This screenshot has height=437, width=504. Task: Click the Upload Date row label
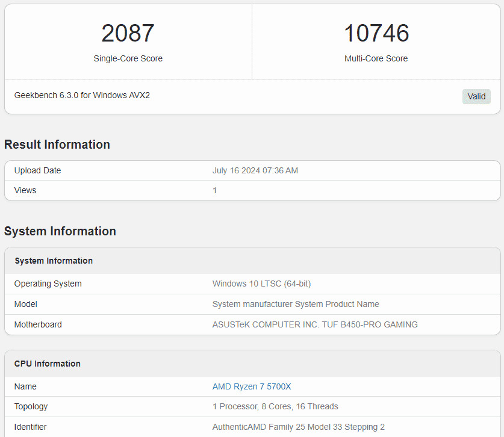(37, 170)
